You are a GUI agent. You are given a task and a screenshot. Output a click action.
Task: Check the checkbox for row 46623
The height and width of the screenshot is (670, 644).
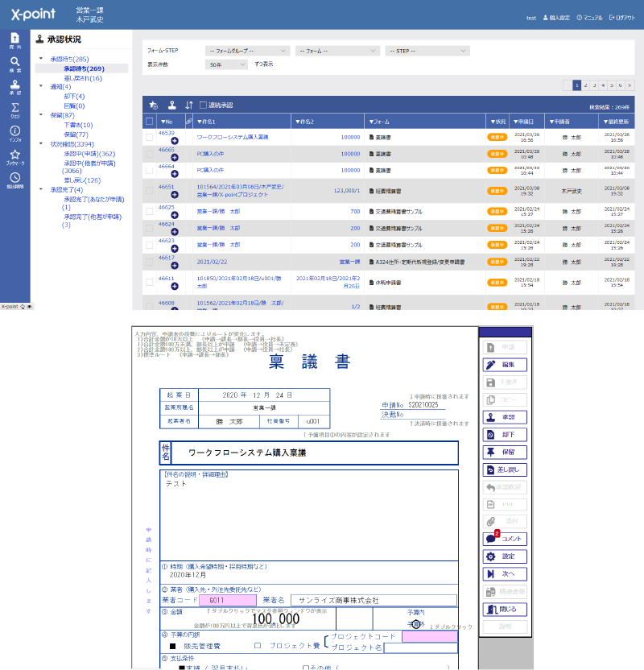coord(150,245)
